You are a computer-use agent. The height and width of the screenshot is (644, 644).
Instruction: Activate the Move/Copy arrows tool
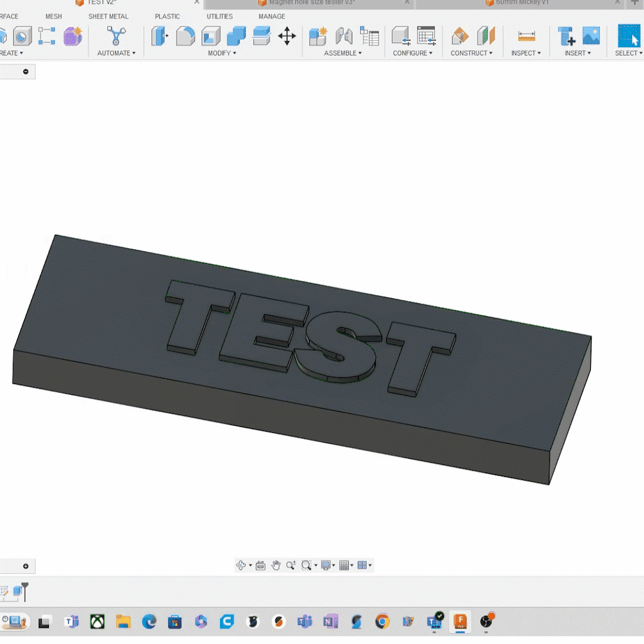tap(287, 36)
